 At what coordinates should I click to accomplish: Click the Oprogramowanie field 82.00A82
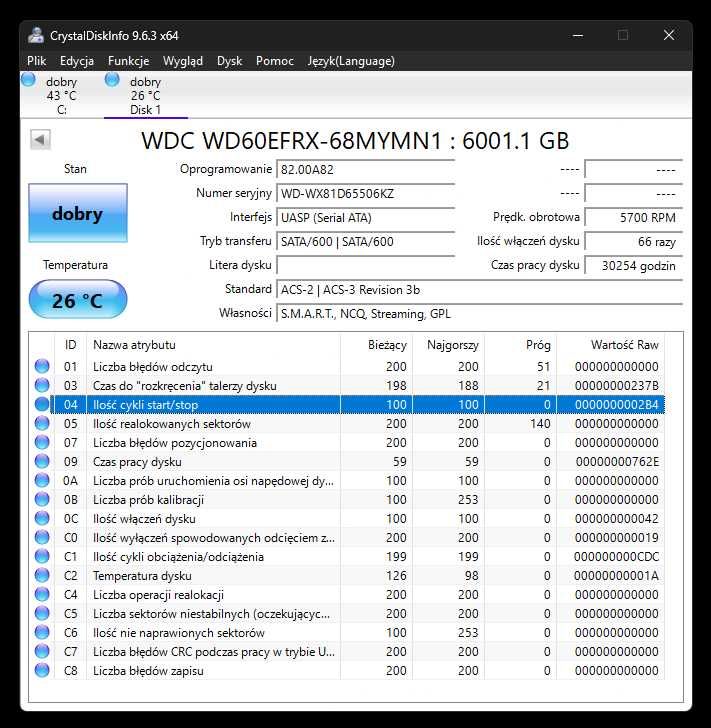[365, 169]
